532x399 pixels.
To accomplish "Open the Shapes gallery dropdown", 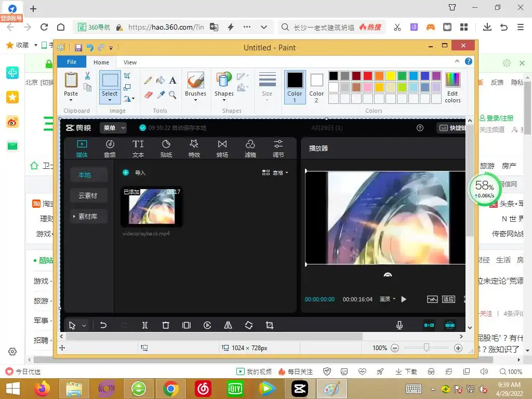I will point(224,100).
